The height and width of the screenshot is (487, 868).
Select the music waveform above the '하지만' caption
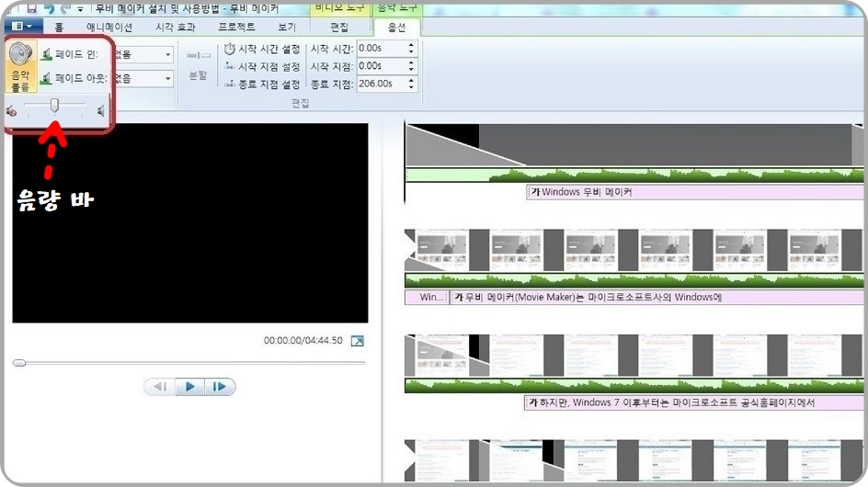click(x=634, y=386)
